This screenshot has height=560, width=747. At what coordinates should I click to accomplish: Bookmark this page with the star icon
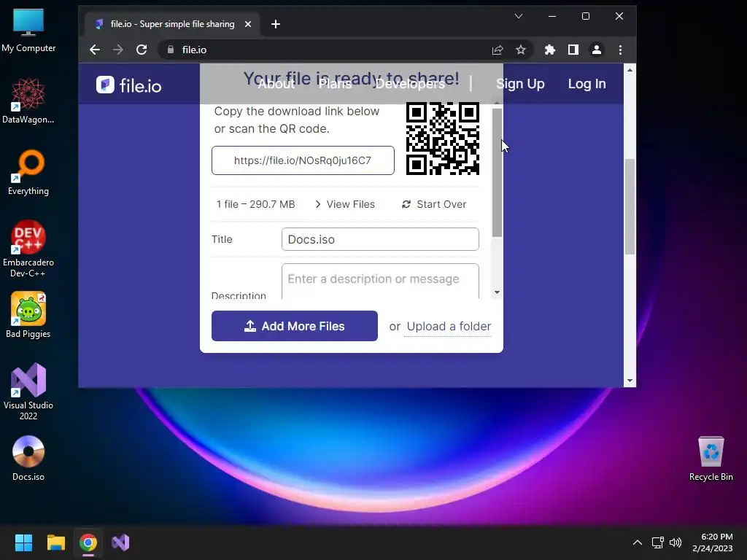[521, 50]
